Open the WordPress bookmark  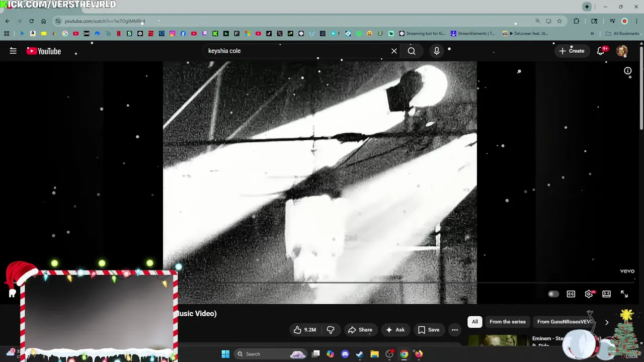pyautogui.click(x=312, y=34)
